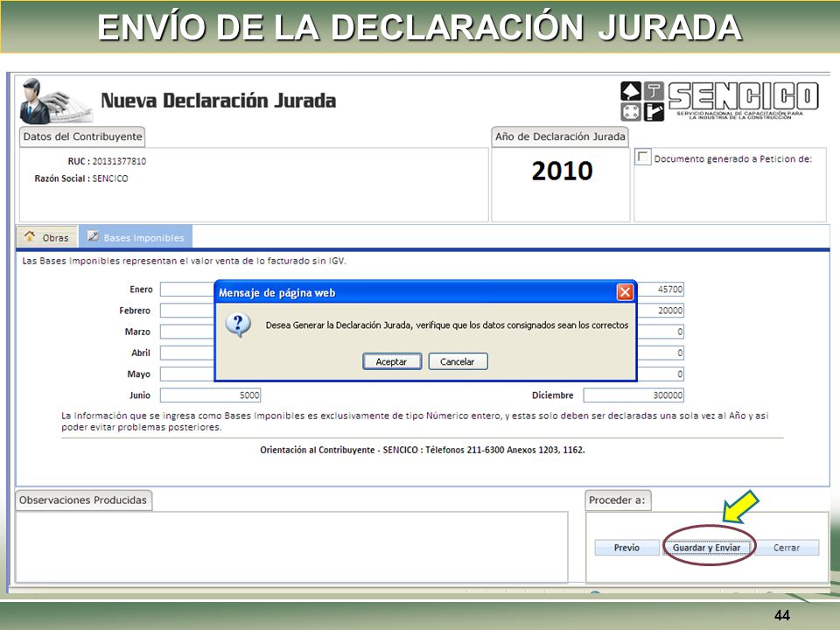Screen dimensions: 840x630
Task: Click the declaration year 2010
Action: 562,171
